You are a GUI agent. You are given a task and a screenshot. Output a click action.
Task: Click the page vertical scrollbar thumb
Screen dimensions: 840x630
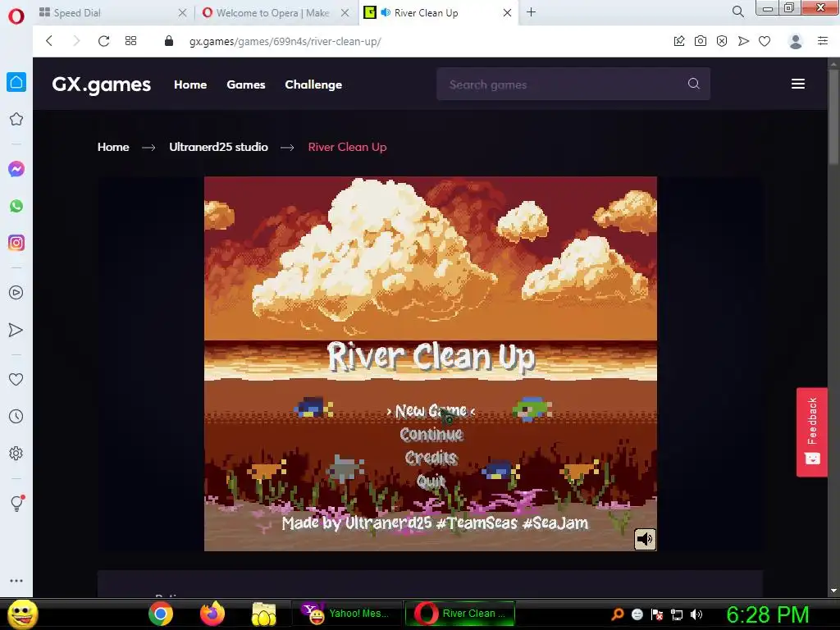(833, 115)
